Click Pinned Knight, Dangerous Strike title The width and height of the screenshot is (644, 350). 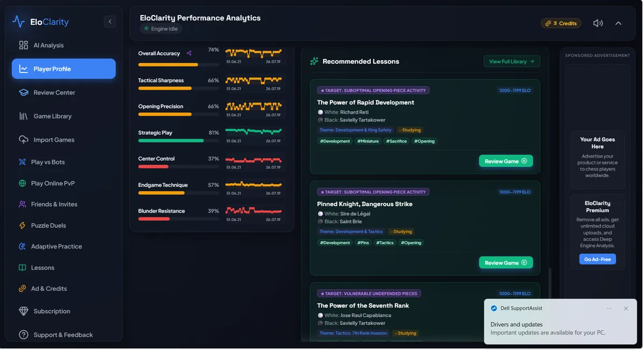pos(365,204)
